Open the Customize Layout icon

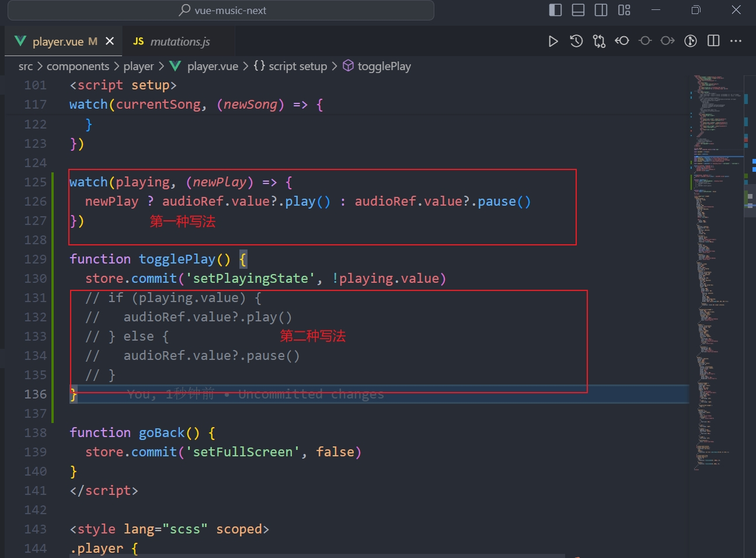[624, 10]
